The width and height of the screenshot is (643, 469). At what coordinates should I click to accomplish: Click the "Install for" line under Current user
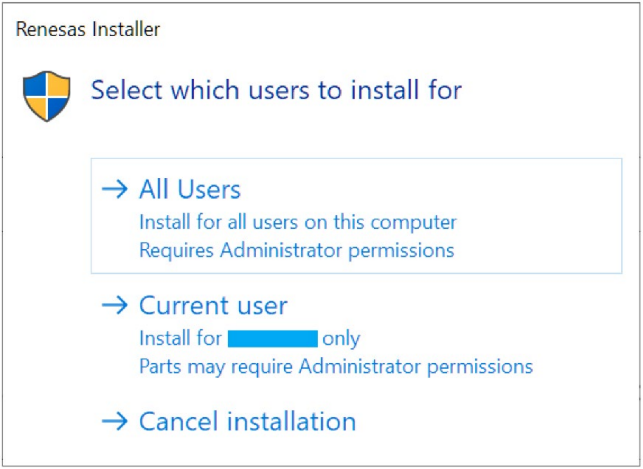tap(180, 338)
